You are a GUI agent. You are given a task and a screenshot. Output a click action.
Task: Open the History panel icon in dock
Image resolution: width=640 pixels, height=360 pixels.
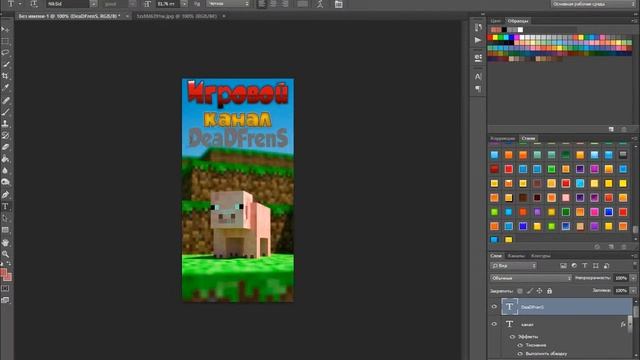coord(478,27)
